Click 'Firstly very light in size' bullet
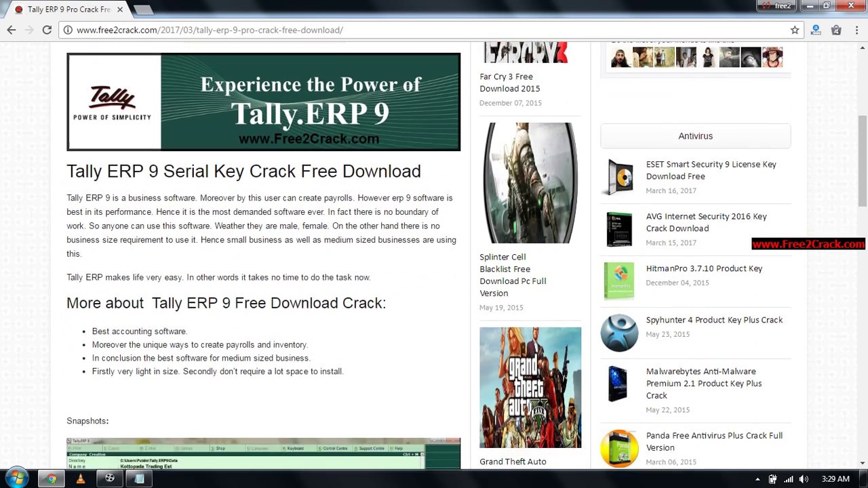This screenshot has width=868, height=488. (218, 371)
